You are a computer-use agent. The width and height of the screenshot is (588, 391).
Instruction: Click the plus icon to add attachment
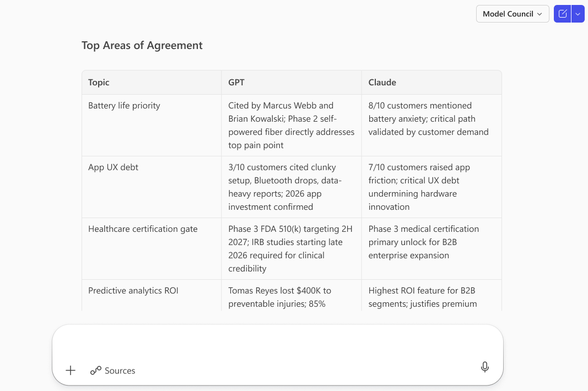click(x=71, y=371)
